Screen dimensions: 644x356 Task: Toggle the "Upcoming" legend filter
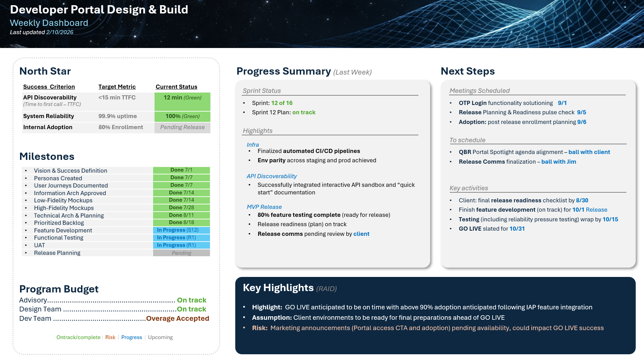[x=160, y=337]
